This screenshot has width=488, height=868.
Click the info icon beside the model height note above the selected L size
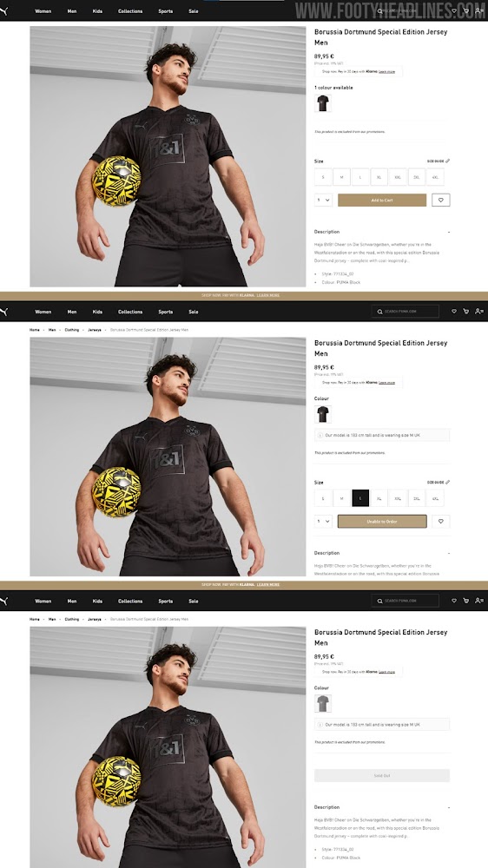(320, 435)
